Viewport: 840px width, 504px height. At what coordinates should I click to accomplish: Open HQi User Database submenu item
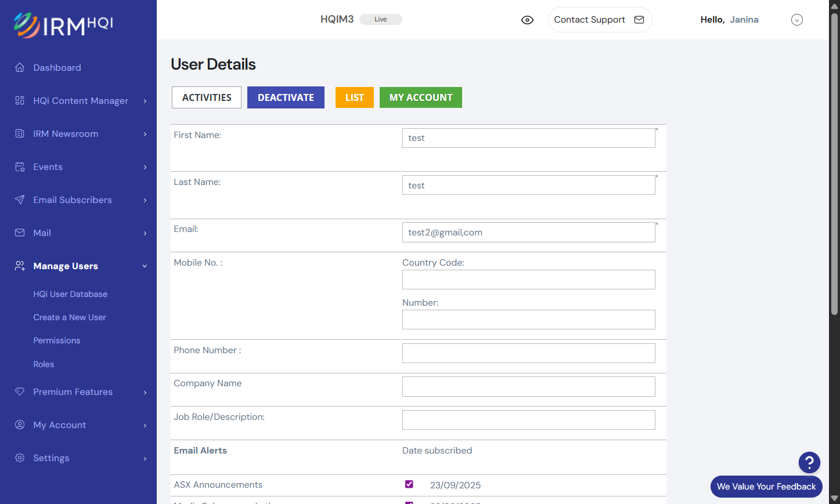click(70, 294)
